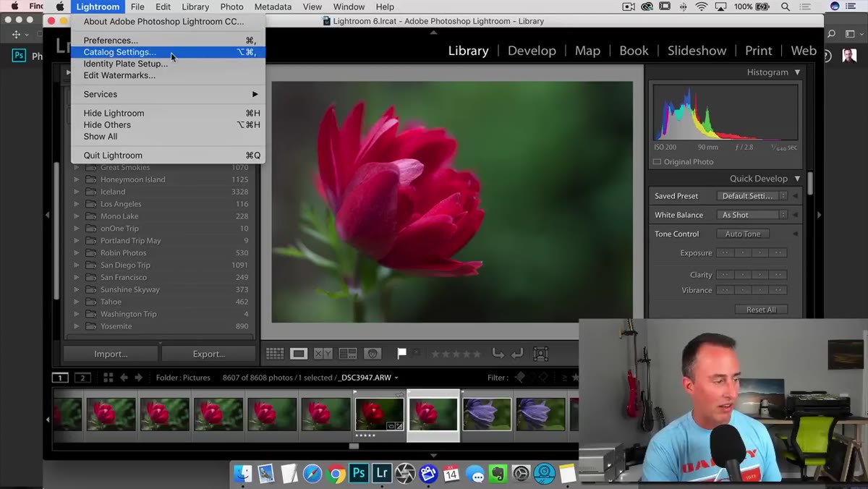Open the Metadata menu in menu bar
Image resolution: width=868 pixels, height=489 pixels.
[273, 7]
